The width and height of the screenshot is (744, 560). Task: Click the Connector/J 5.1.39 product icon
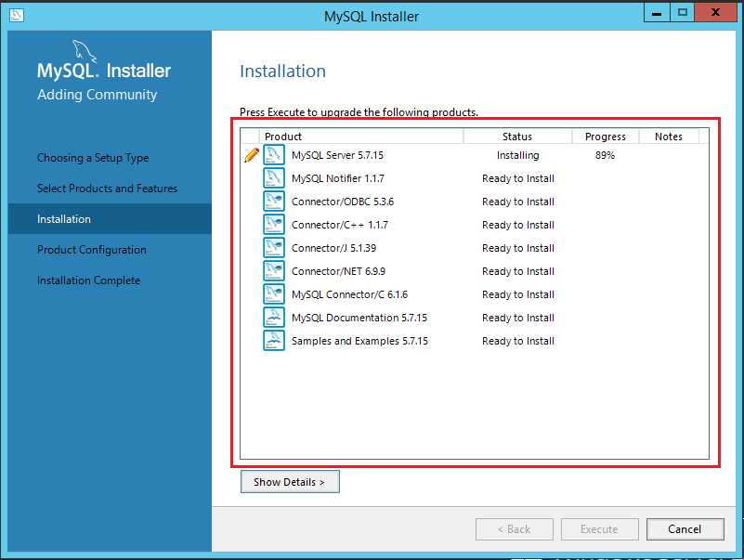coord(274,248)
